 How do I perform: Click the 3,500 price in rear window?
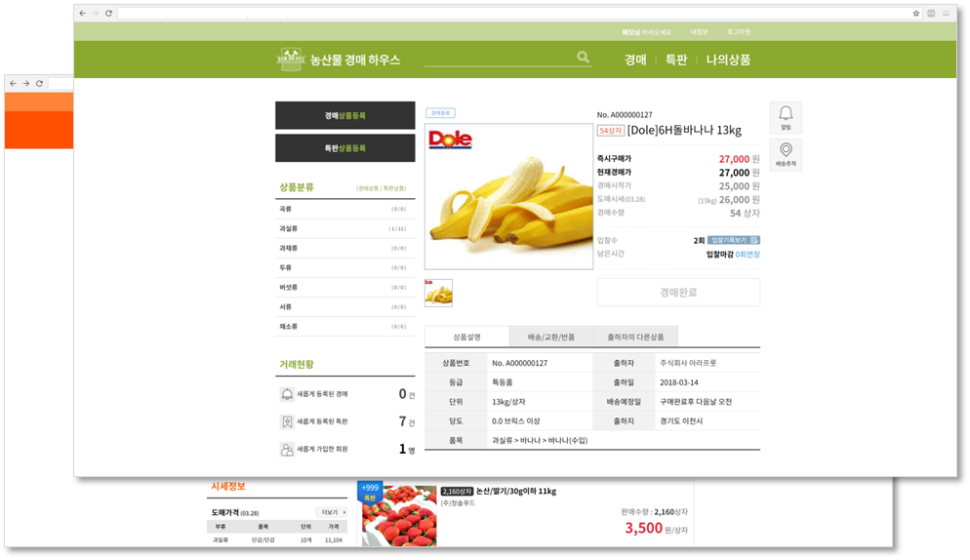643,528
